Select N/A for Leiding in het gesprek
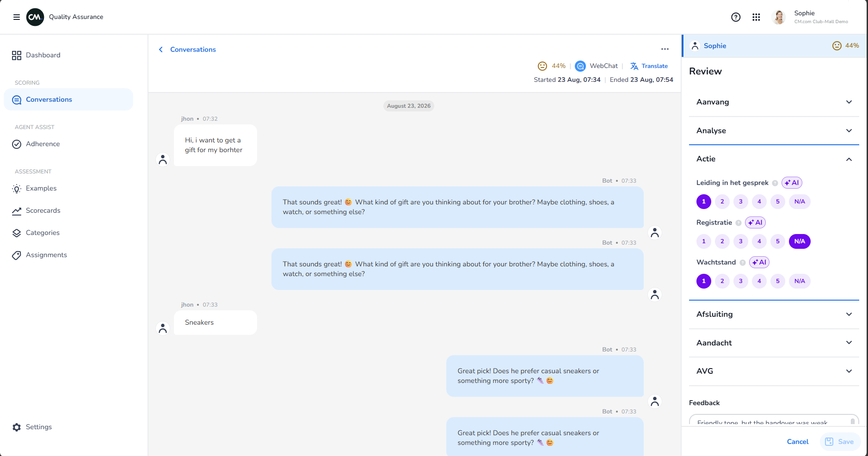The image size is (868, 456). pos(800,202)
